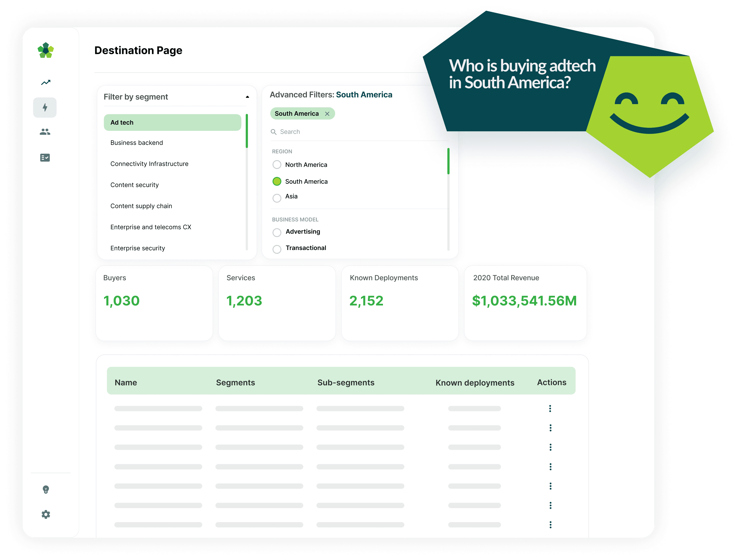740x560 pixels.
Task: Select the Content security segment
Action: (134, 185)
